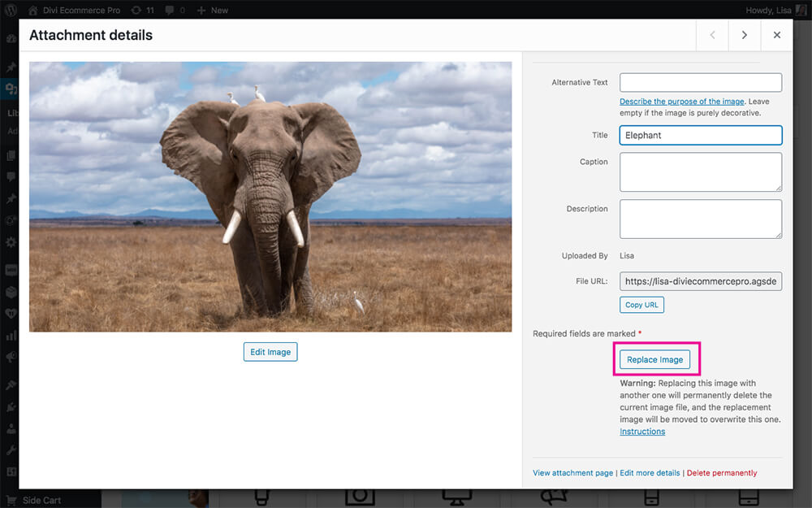Close the Attachment details dialog

tap(777, 35)
